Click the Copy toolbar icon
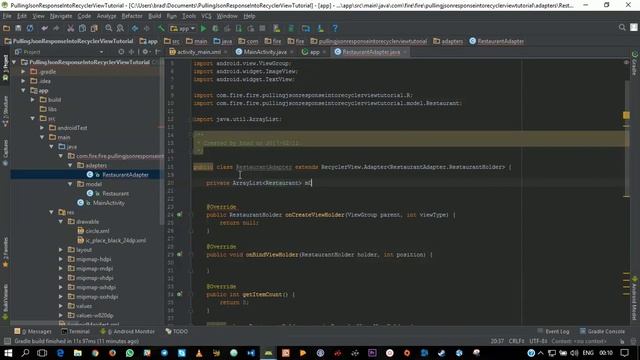Viewport: 640px width, 360px height. coord(82,29)
